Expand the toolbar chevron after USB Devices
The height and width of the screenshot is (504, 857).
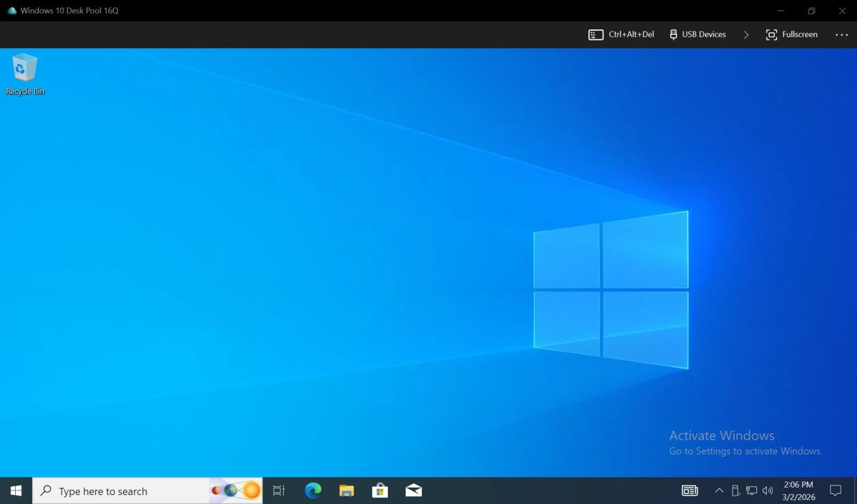click(x=746, y=34)
